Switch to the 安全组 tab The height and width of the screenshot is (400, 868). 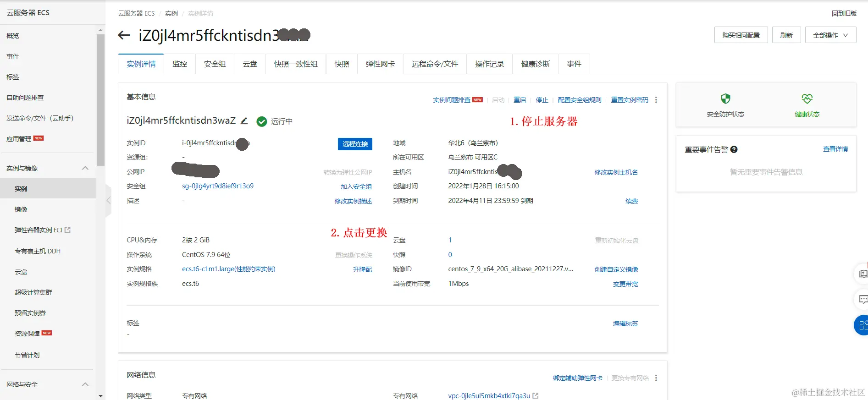click(x=215, y=64)
